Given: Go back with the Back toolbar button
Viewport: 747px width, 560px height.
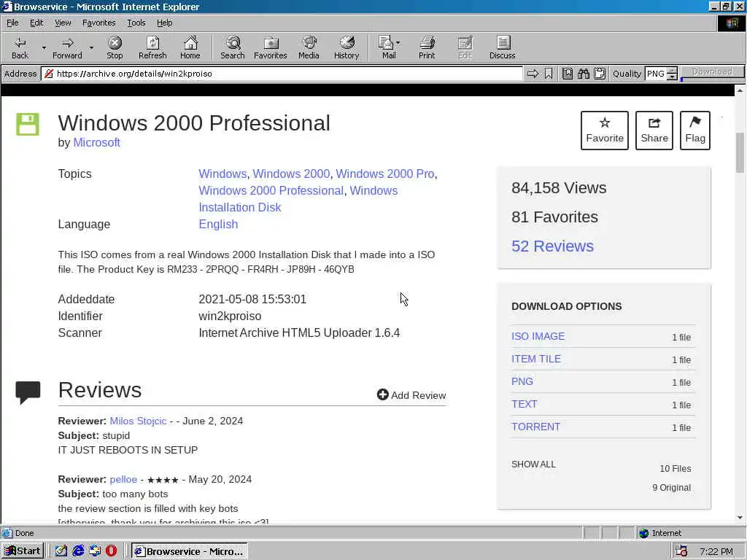Looking at the screenshot, I should (20, 47).
